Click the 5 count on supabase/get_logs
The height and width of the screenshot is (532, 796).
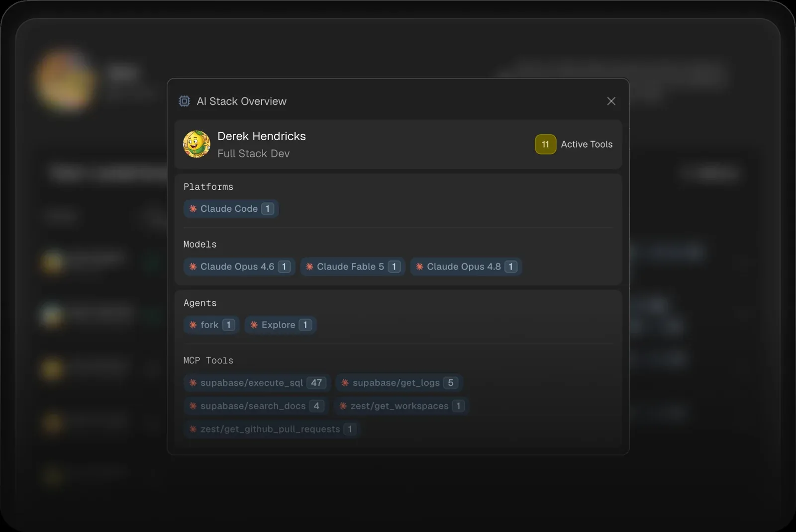pyautogui.click(x=451, y=383)
